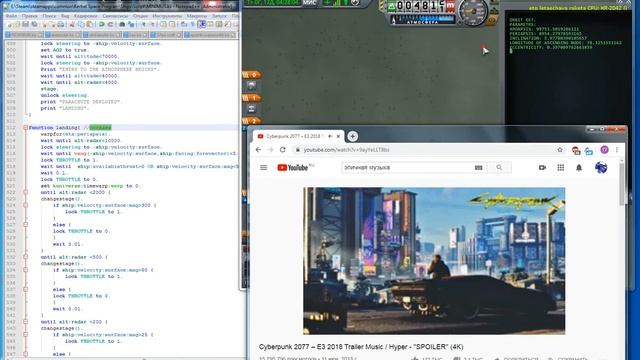The height and width of the screenshot is (360, 640).
Task: Open the Инструменты menu in Notepad++
Action: tap(167, 16)
